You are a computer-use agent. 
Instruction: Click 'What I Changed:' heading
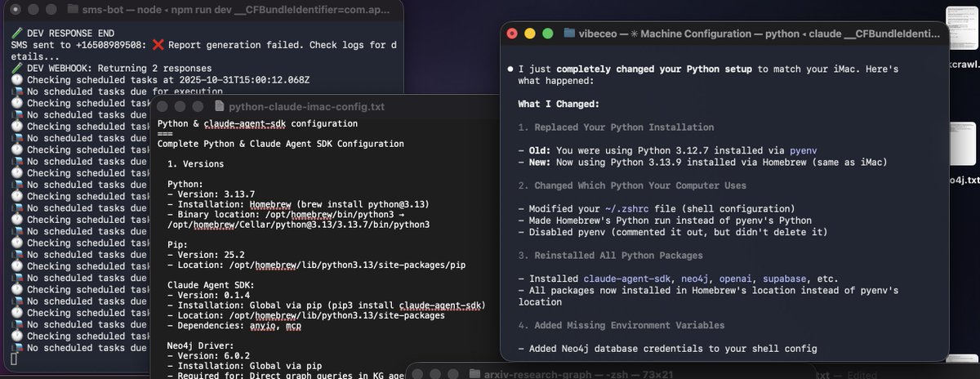coord(559,104)
